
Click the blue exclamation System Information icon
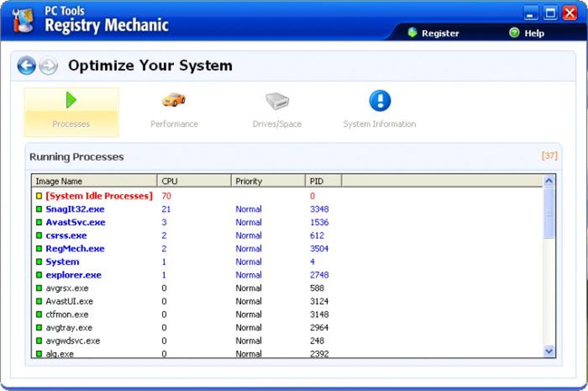380,100
